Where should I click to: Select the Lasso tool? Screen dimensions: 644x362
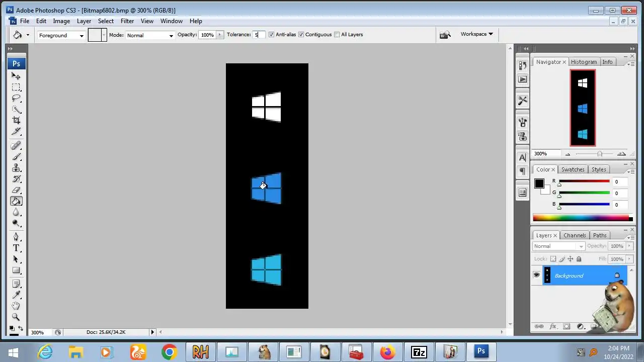tap(16, 99)
